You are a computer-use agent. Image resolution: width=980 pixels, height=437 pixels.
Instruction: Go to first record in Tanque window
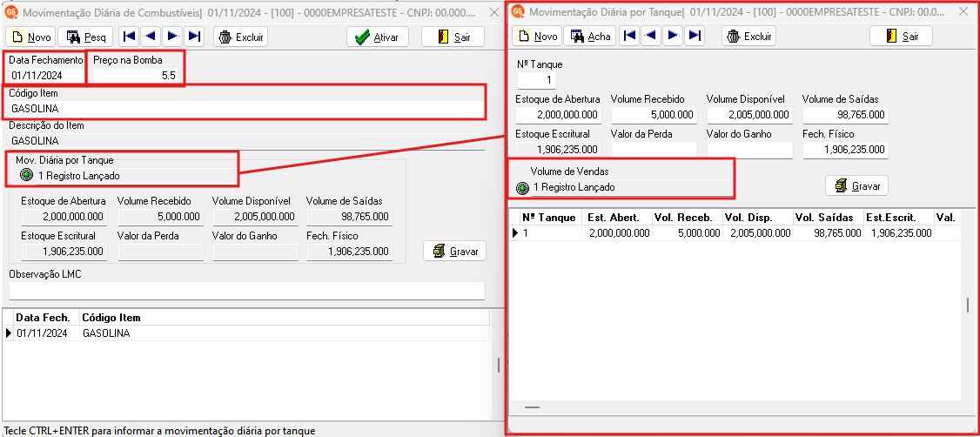point(630,36)
